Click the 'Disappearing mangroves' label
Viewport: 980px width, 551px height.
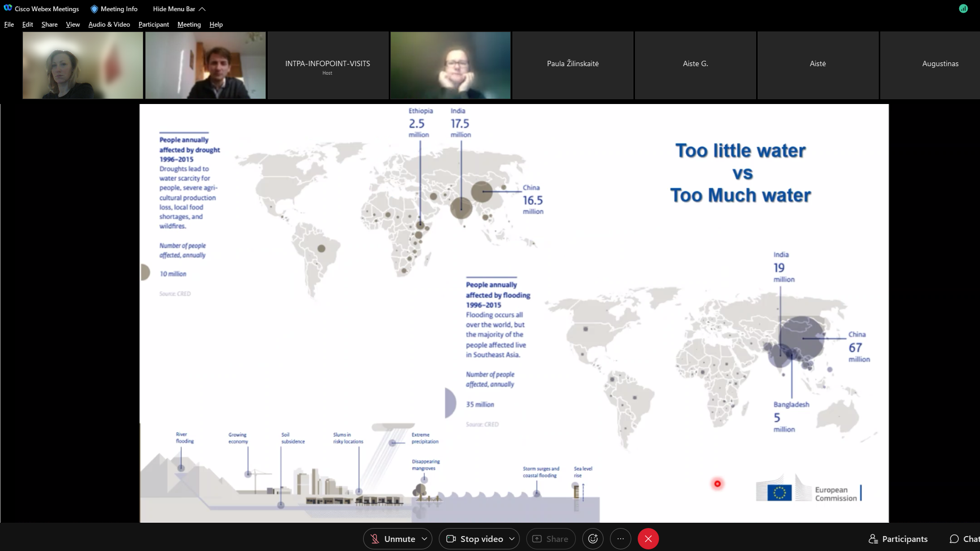[x=425, y=465]
